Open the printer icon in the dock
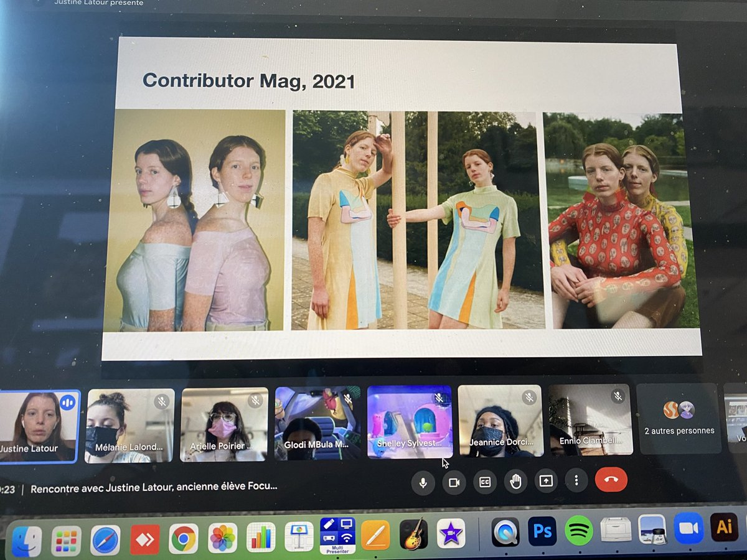 (x=616, y=530)
